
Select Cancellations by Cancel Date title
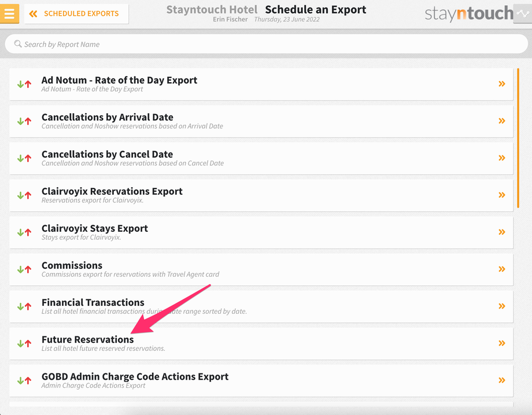[x=107, y=154]
